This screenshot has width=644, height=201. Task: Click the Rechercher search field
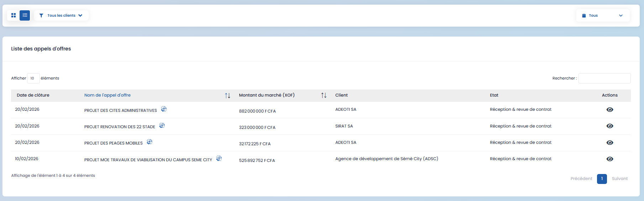pos(604,78)
